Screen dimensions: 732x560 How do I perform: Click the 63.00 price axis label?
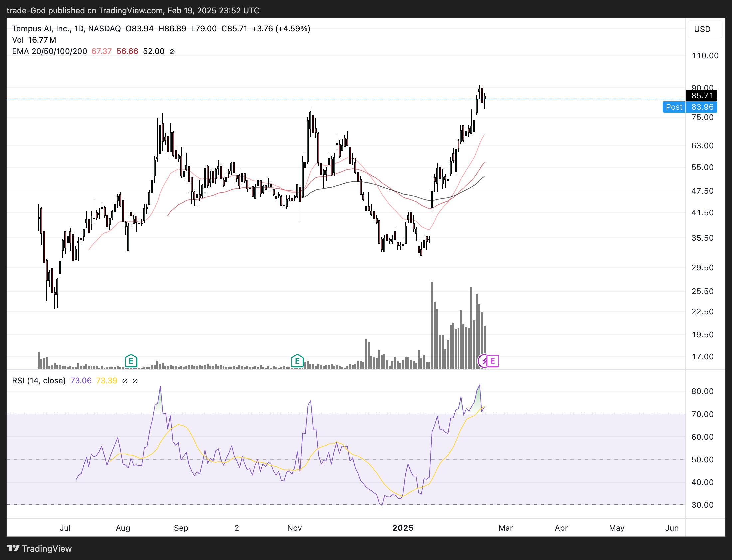pos(703,146)
